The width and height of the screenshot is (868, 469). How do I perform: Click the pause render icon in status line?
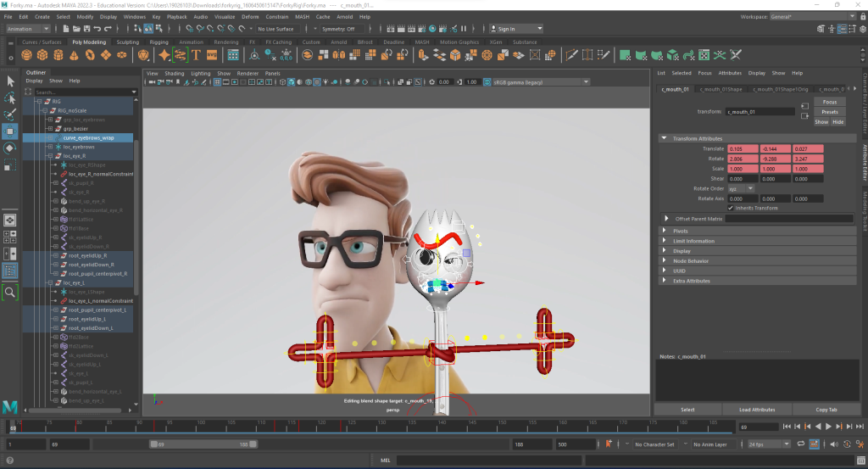click(x=464, y=29)
